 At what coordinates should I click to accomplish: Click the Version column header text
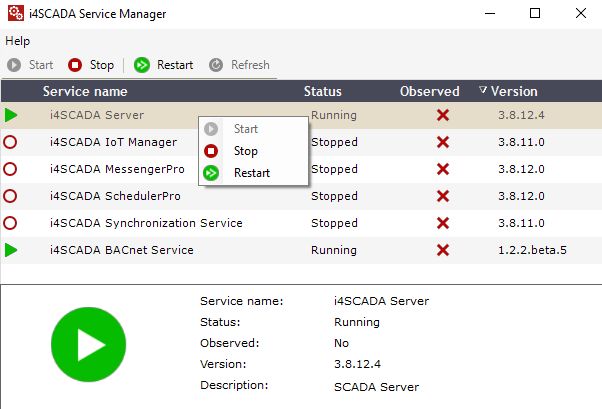(514, 91)
